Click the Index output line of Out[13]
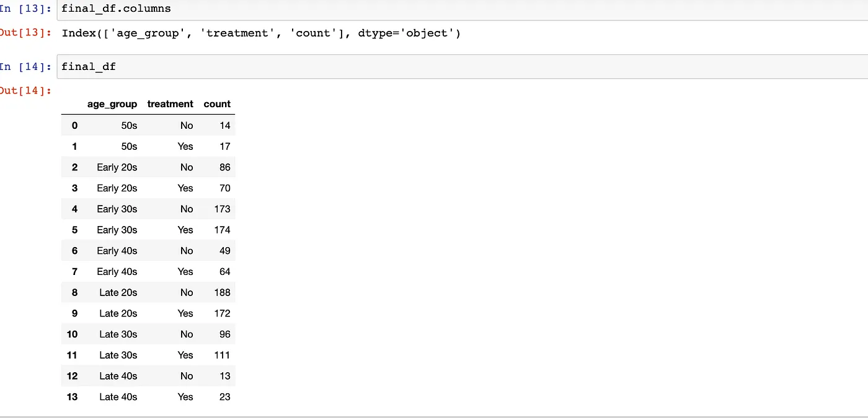868x418 pixels. click(260, 33)
